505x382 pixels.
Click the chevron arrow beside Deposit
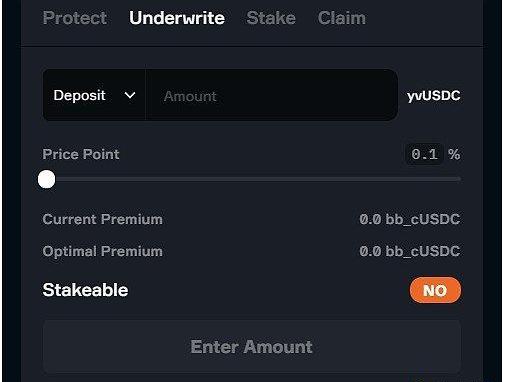coord(130,96)
